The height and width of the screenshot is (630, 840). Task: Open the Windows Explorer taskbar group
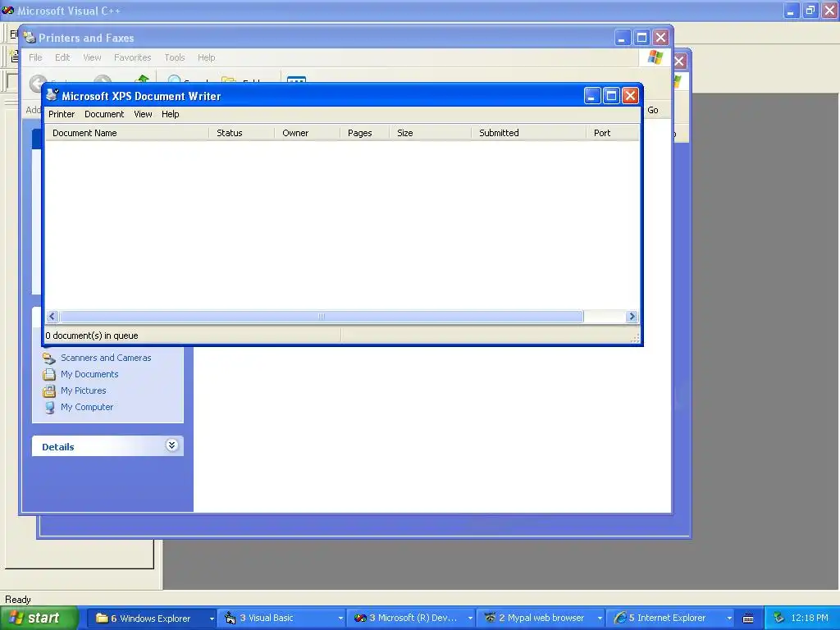(x=152, y=619)
